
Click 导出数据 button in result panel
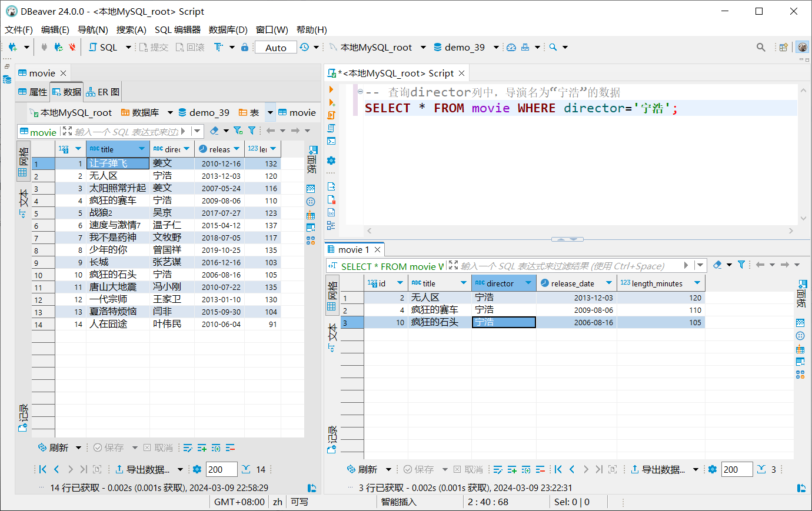pos(657,469)
